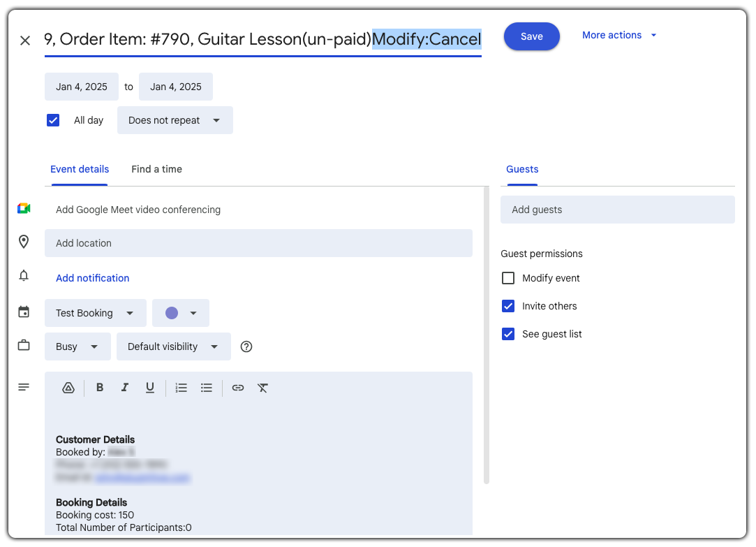This screenshot has height=547, width=756.
Task: Open the Does not repeat dropdown
Action: pyautogui.click(x=175, y=120)
